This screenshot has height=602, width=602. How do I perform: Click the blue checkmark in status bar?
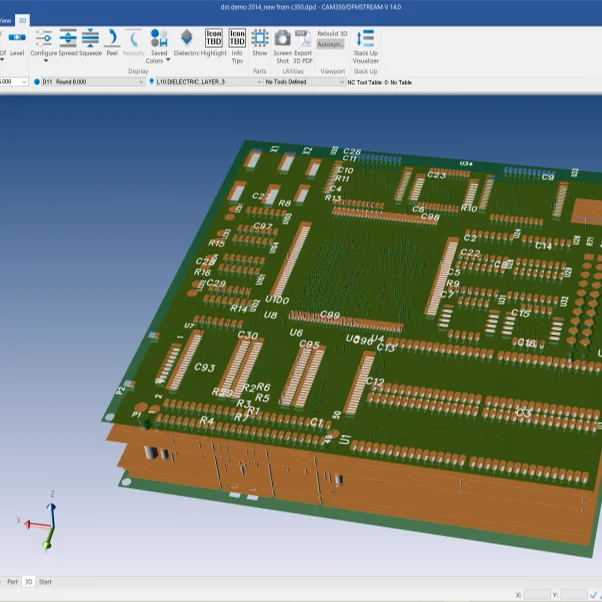point(594,595)
